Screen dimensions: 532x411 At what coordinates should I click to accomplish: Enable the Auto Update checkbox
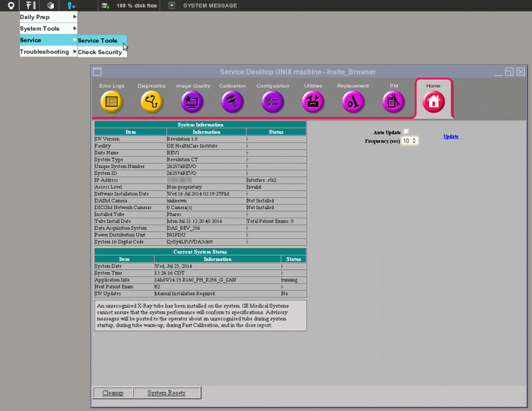tap(406, 132)
